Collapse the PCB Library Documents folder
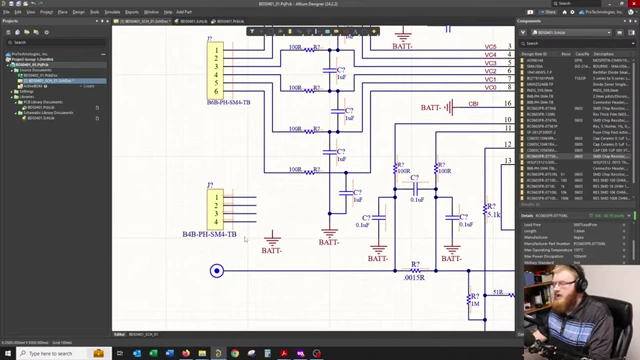This screenshot has width=640, height=360. pyautogui.click(x=16, y=102)
